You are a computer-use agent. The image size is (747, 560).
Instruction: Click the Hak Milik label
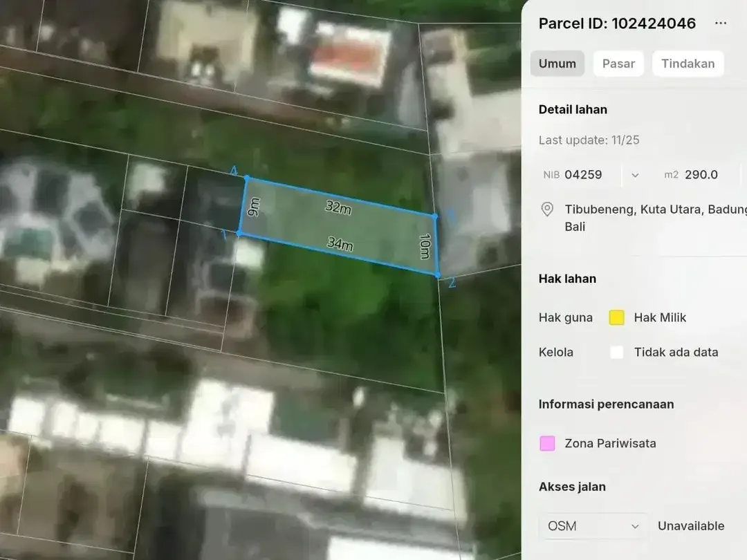pyautogui.click(x=660, y=317)
